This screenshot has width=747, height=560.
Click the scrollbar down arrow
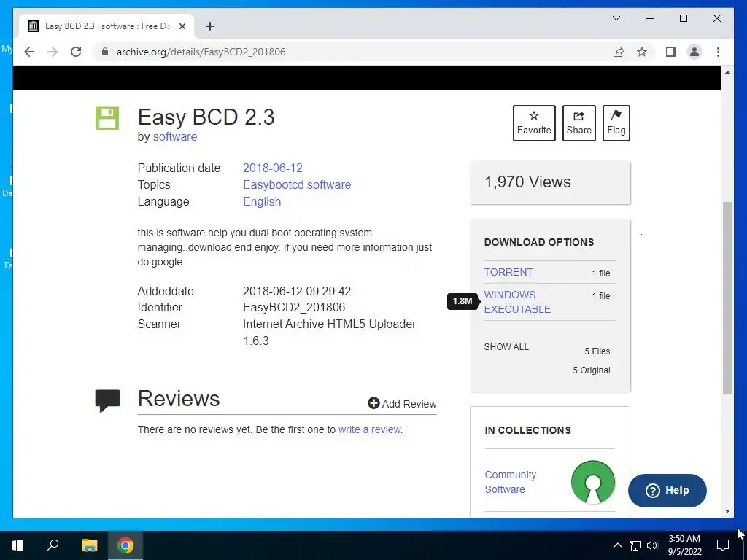click(727, 511)
